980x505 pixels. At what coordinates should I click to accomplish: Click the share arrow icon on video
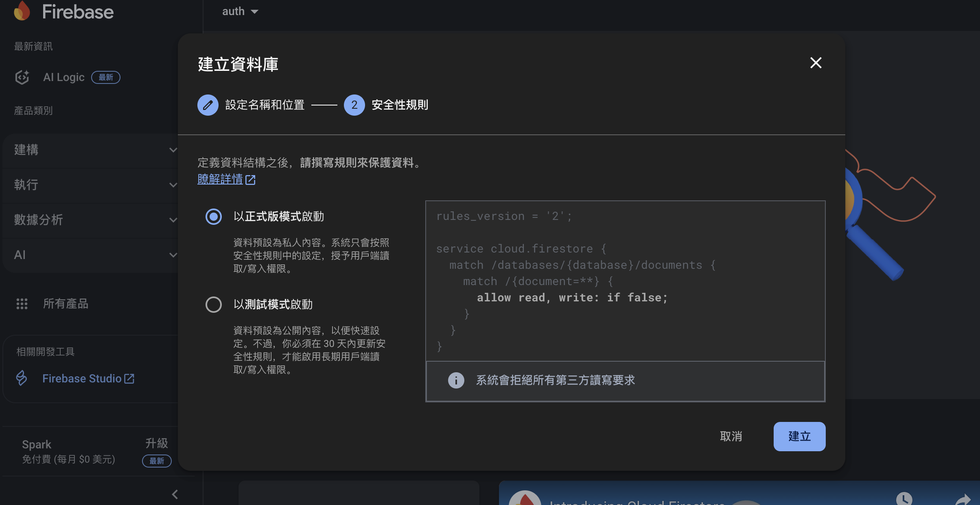click(x=962, y=499)
